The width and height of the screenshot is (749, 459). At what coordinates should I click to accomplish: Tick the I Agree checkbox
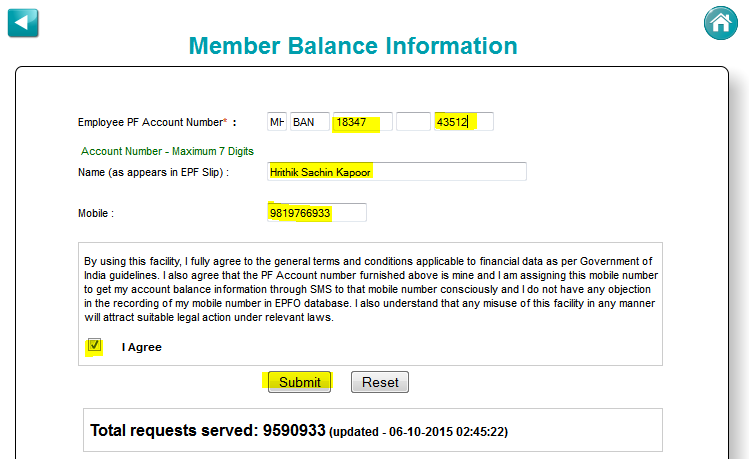pyautogui.click(x=94, y=345)
